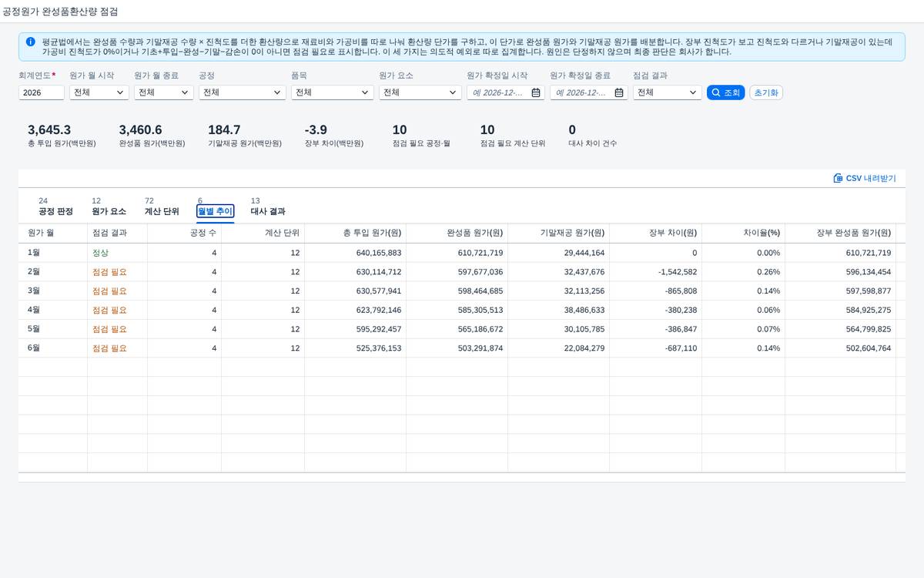Click the 원가 확정일 종료 date field
The image size is (924, 578).
pos(589,92)
